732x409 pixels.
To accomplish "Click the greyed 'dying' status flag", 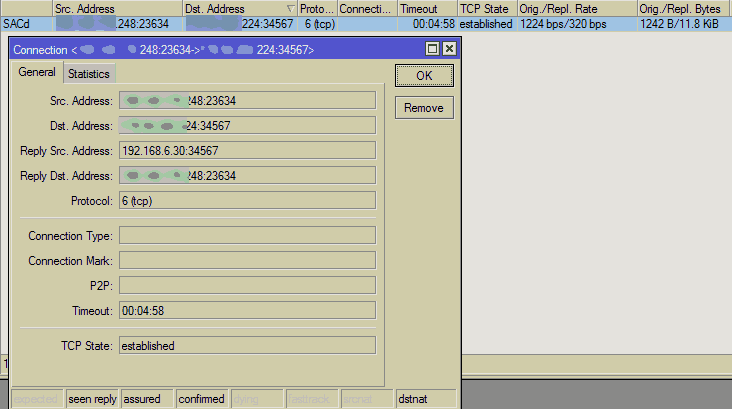I will coord(258,399).
